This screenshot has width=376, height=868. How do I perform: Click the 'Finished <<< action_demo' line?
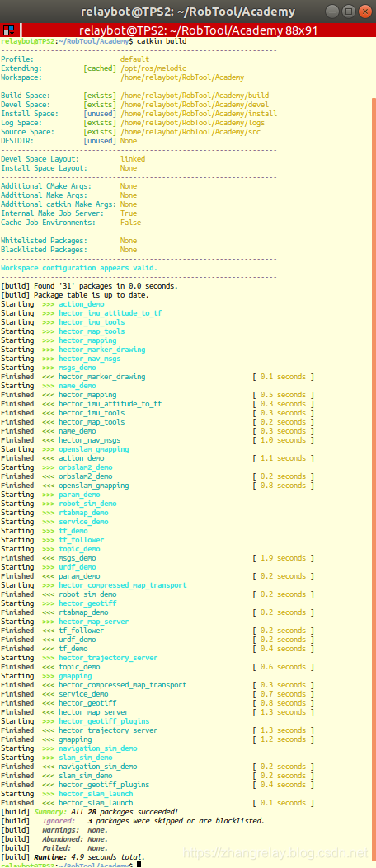pyautogui.click(x=157, y=458)
